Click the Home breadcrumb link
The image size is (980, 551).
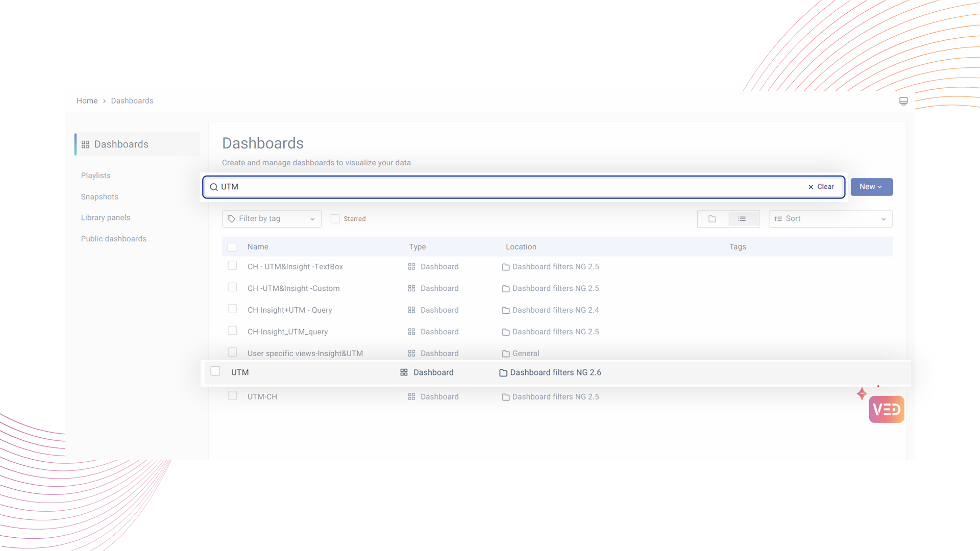click(x=87, y=101)
